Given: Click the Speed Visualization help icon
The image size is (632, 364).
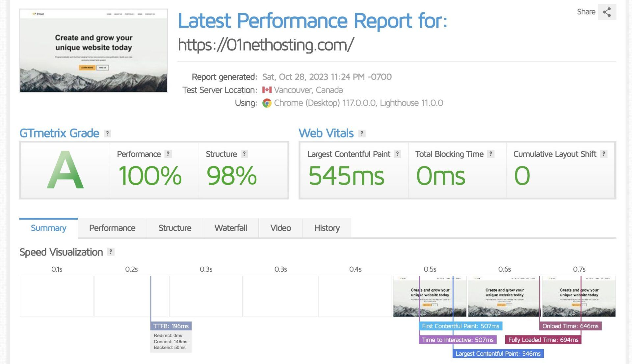Looking at the screenshot, I should click(x=111, y=252).
